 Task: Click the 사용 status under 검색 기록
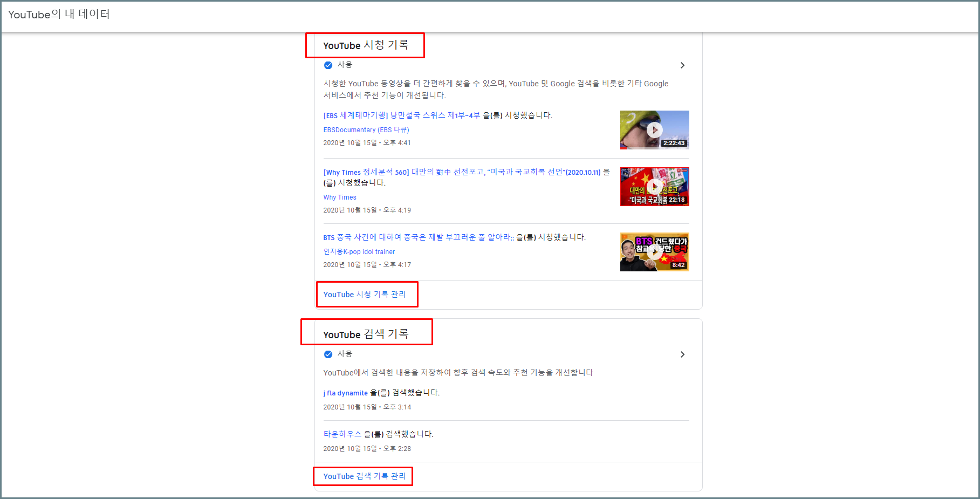pyautogui.click(x=345, y=354)
